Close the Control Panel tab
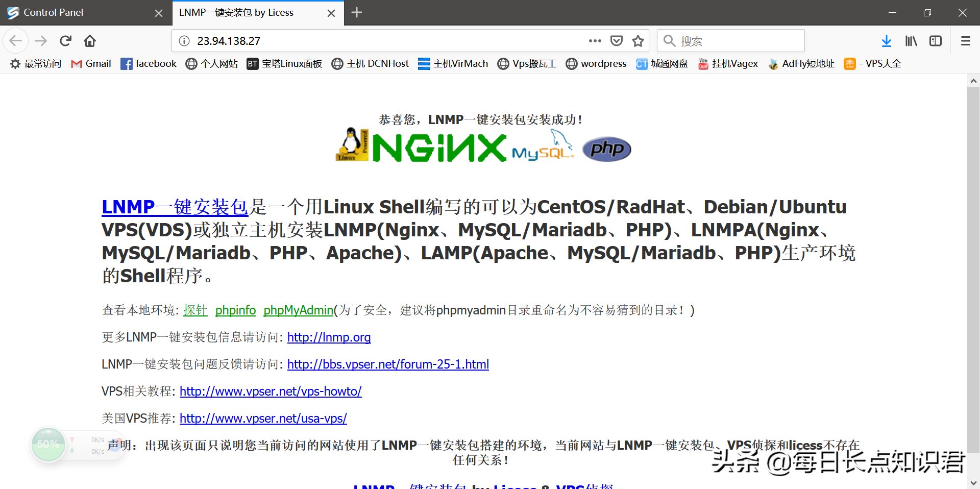This screenshot has height=489, width=980. tap(159, 13)
